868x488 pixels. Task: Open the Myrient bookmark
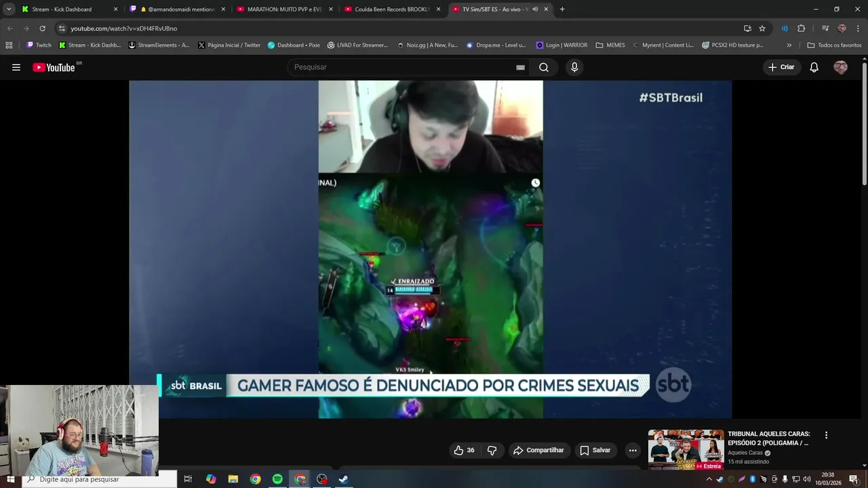point(664,45)
